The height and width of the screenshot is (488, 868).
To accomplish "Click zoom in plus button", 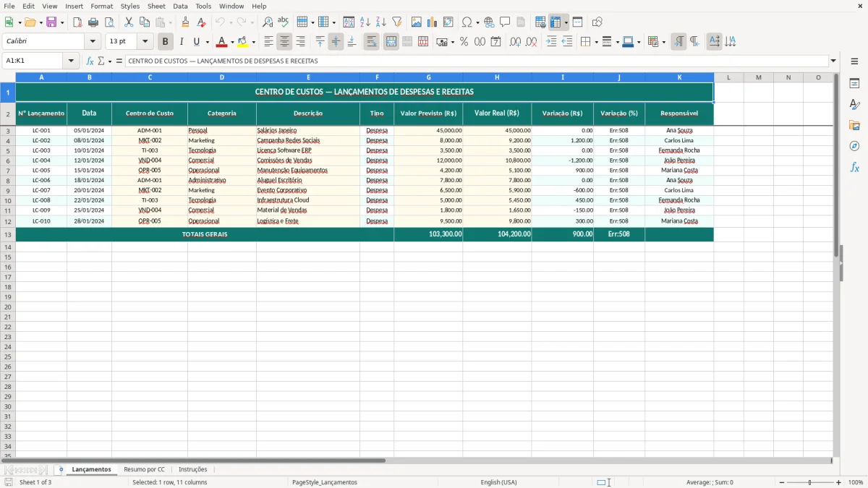I will (839, 482).
